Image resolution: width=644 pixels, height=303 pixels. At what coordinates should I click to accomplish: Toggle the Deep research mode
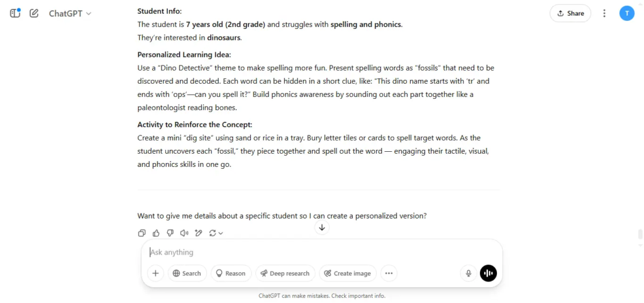286,273
